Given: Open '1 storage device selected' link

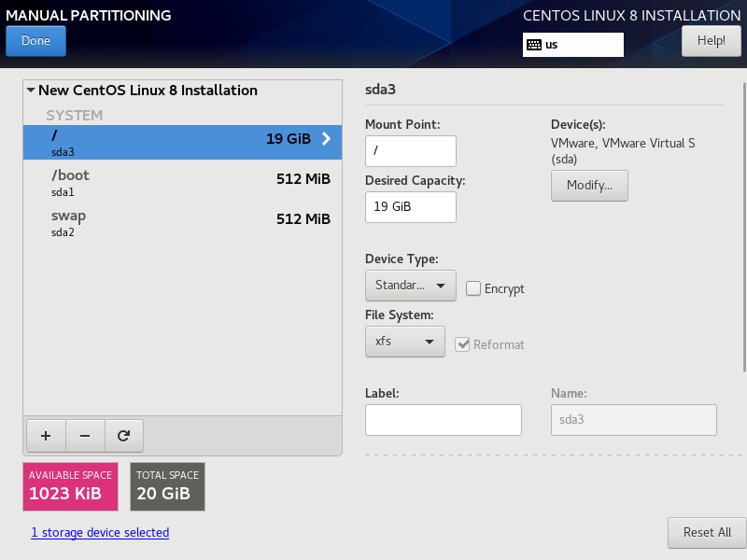Looking at the screenshot, I should 100,532.
